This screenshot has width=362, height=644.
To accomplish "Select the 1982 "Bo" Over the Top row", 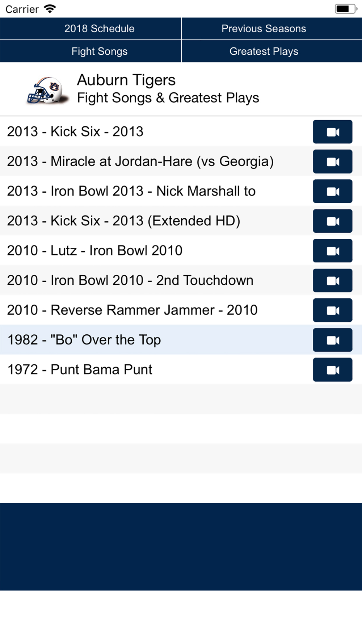I will pos(181,340).
